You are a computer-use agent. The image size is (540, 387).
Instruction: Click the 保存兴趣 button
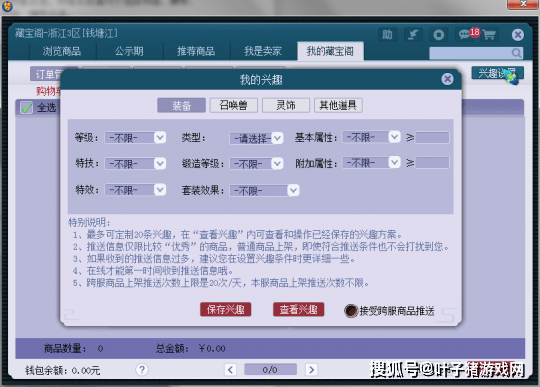pos(226,309)
